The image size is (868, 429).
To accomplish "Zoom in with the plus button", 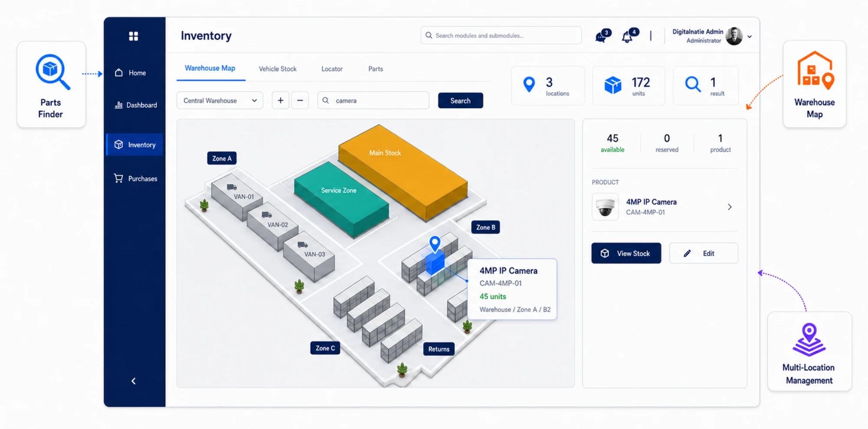I will point(280,100).
